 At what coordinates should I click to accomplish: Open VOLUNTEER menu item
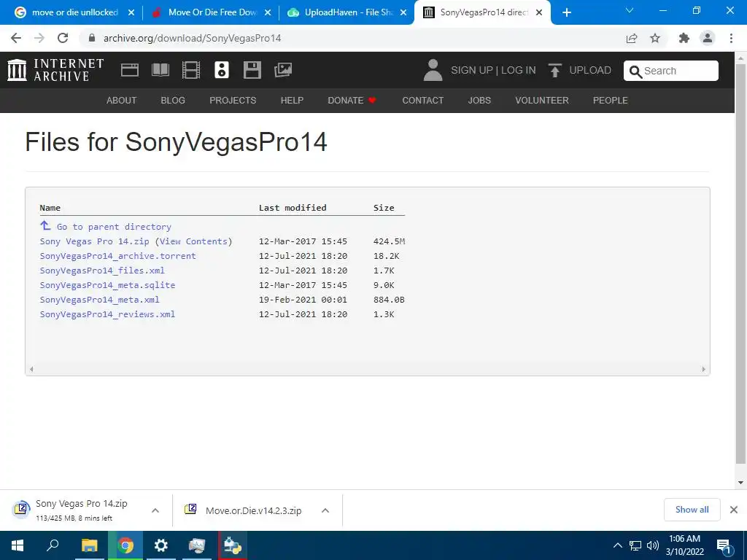tap(542, 101)
